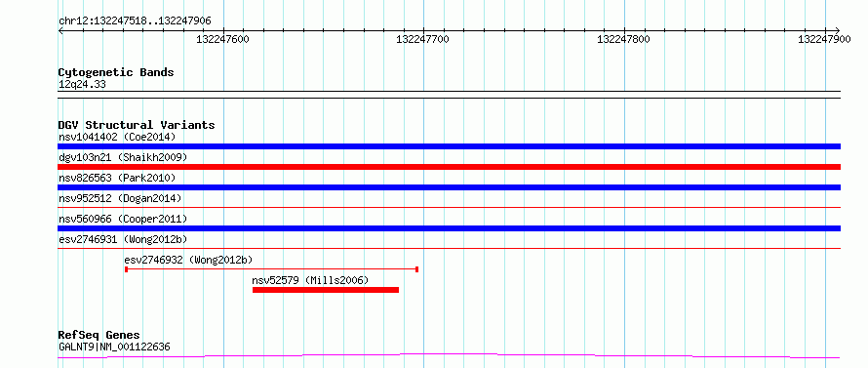Select the nsv952512 (Dogan2014) thin red line
Image resolution: width=868 pixels, height=368 pixels.
pos(449,207)
